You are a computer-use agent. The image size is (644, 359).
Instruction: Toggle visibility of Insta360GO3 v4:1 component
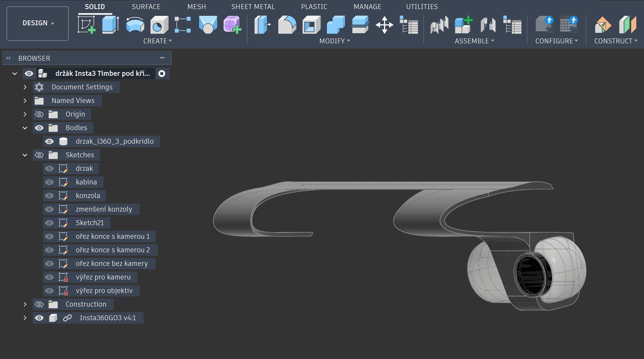(39, 318)
